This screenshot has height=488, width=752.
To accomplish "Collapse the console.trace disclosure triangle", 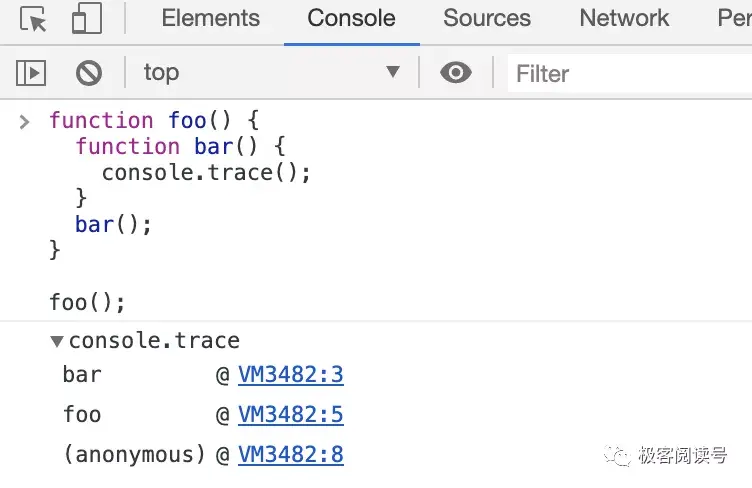I will pos(57,342).
